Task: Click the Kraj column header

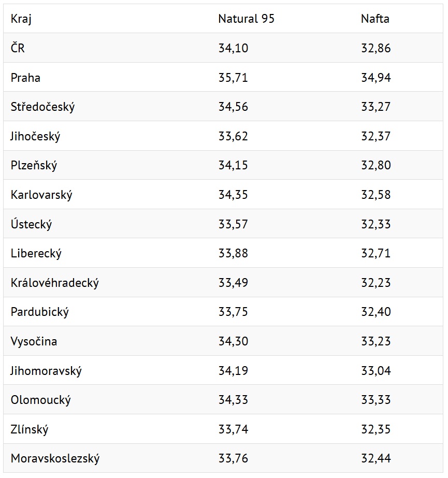Action: tap(21, 19)
